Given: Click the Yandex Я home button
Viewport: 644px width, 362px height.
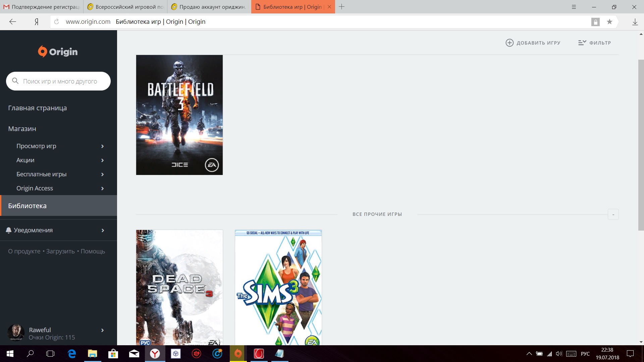Looking at the screenshot, I should 36,22.
